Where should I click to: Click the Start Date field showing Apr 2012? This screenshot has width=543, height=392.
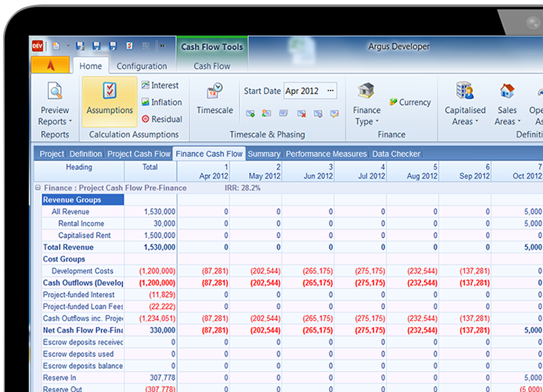(310, 90)
